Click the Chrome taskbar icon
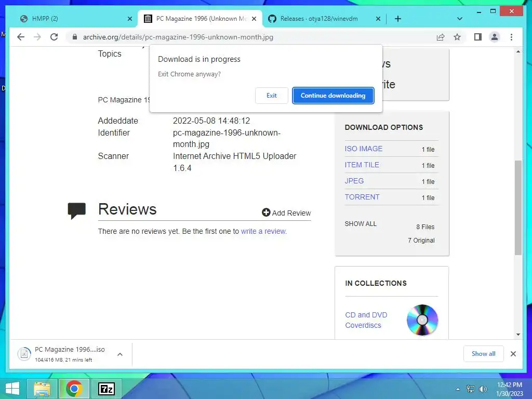The width and height of the screenshot is (532, 399). (x=74, y=389)
